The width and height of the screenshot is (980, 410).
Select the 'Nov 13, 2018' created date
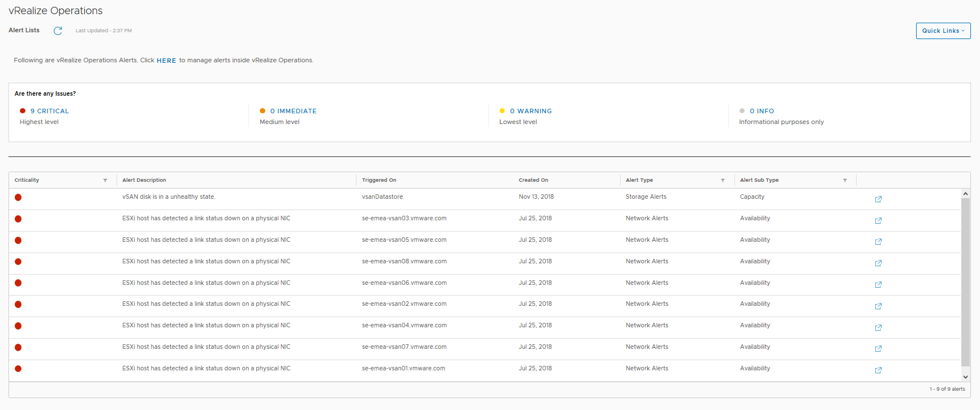tap(536, 197)
